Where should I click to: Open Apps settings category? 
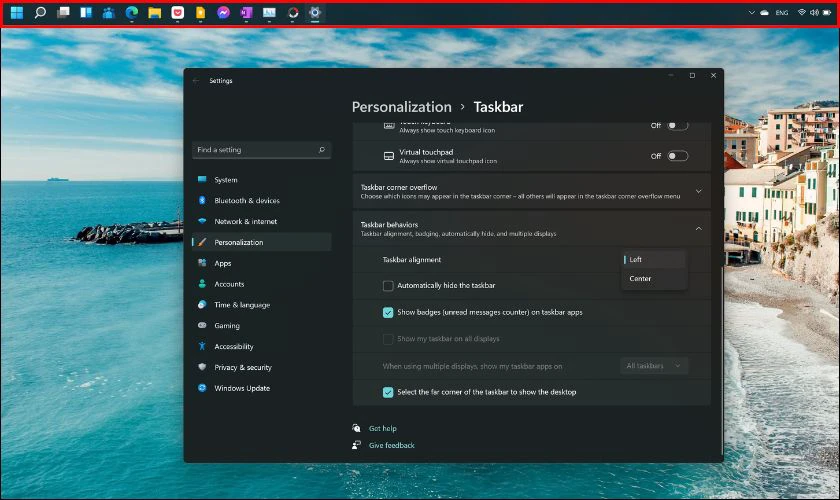point(261,263)
